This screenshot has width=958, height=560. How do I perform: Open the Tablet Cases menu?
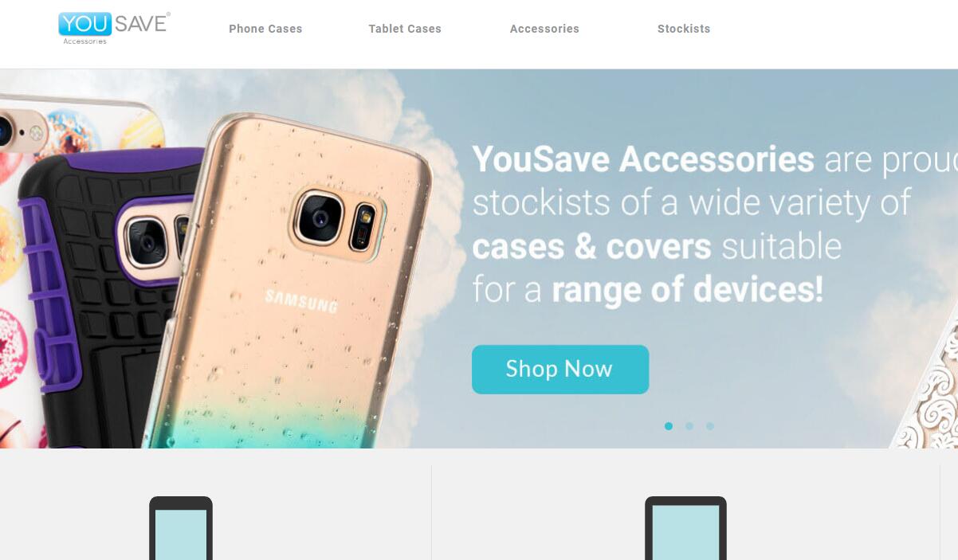click(405, 29)
